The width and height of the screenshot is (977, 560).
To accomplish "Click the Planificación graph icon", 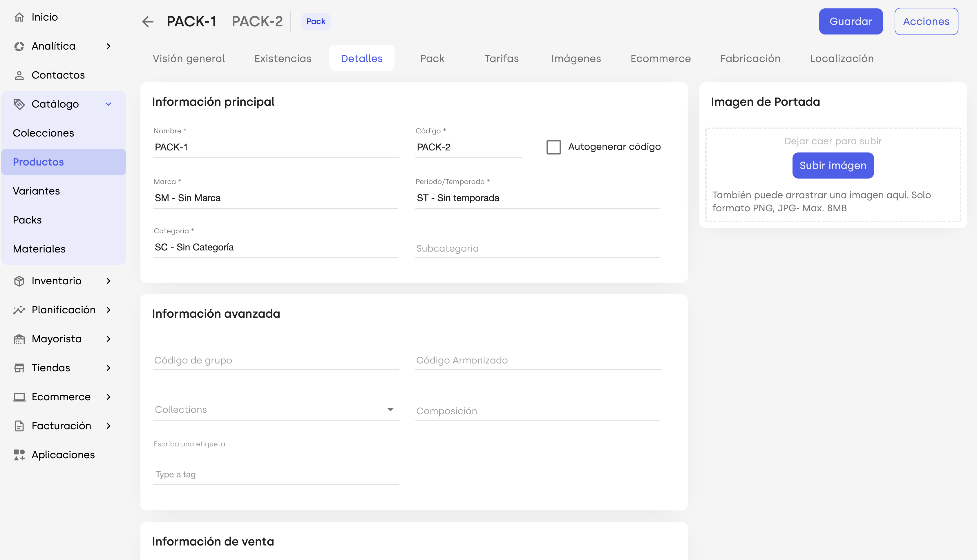I will 19,310.
